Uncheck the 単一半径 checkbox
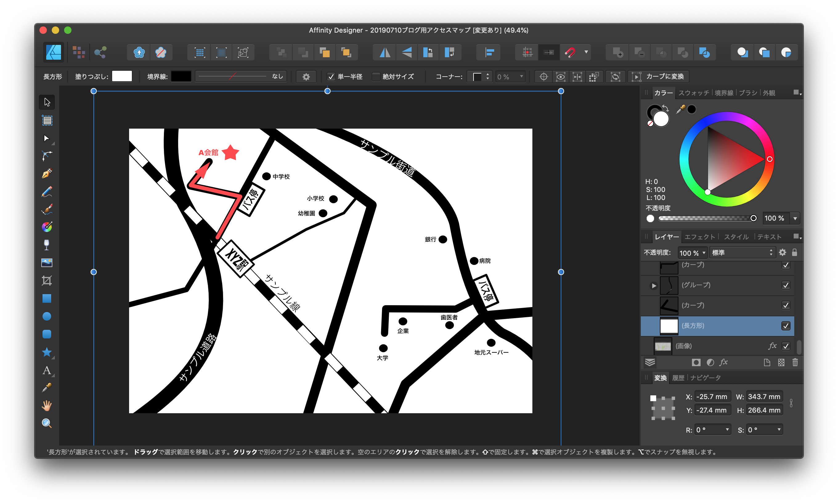This screenshot has width=838, height=504. click(x=331, y=77)
